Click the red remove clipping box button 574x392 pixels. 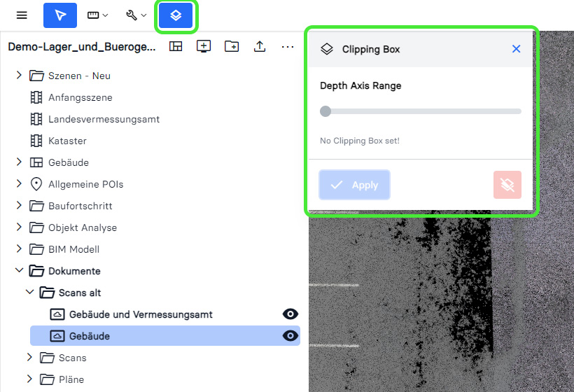[x=507, y=185]
